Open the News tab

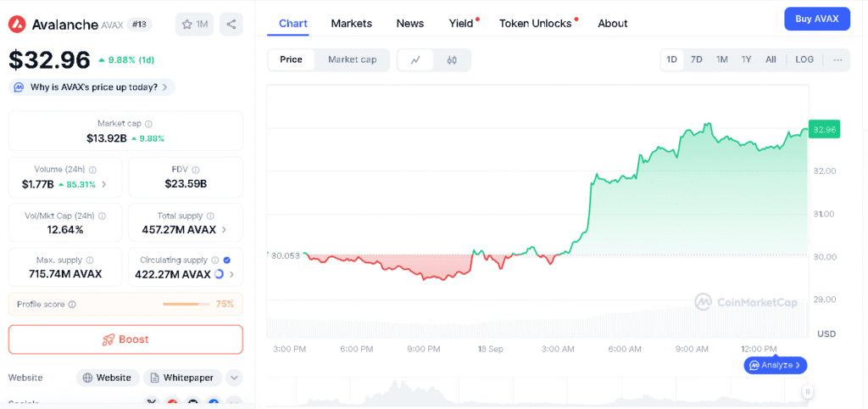(410, 23)
